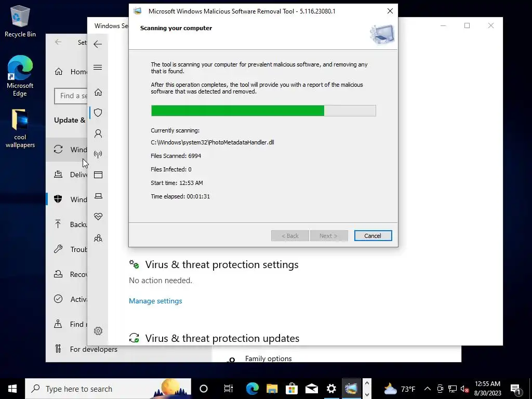Cancel the malicious software scan
This screenshot has width=532, height=399.
coord(373,236)
